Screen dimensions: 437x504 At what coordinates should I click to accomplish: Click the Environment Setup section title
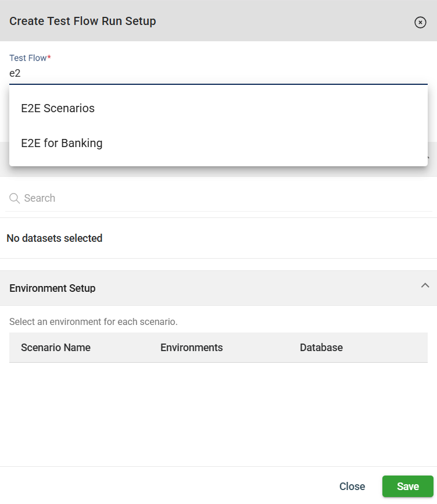[x=53, y=288]
